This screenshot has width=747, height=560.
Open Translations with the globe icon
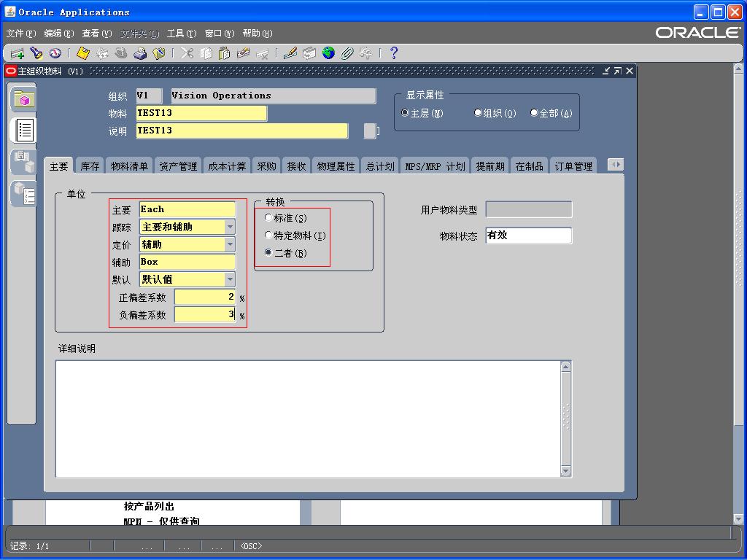pos(328,53)
